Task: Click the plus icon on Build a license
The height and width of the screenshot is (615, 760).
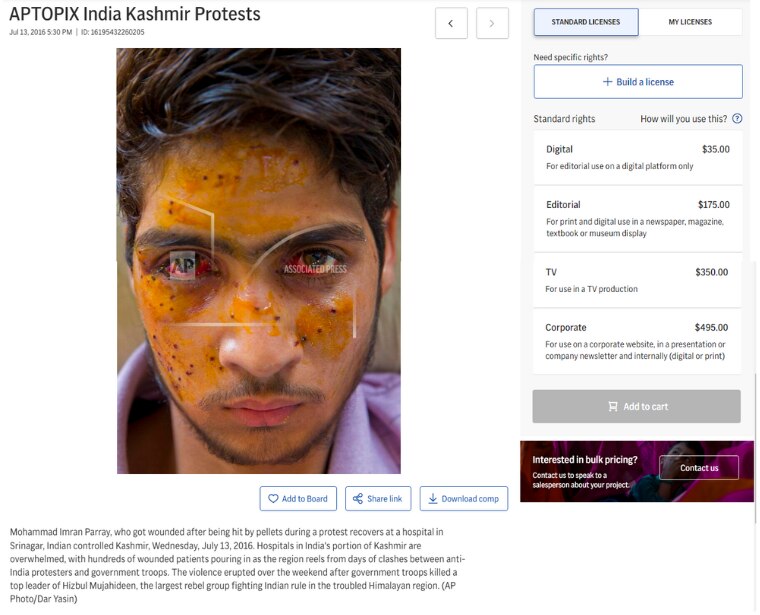Action: click(x=607, y=82)
